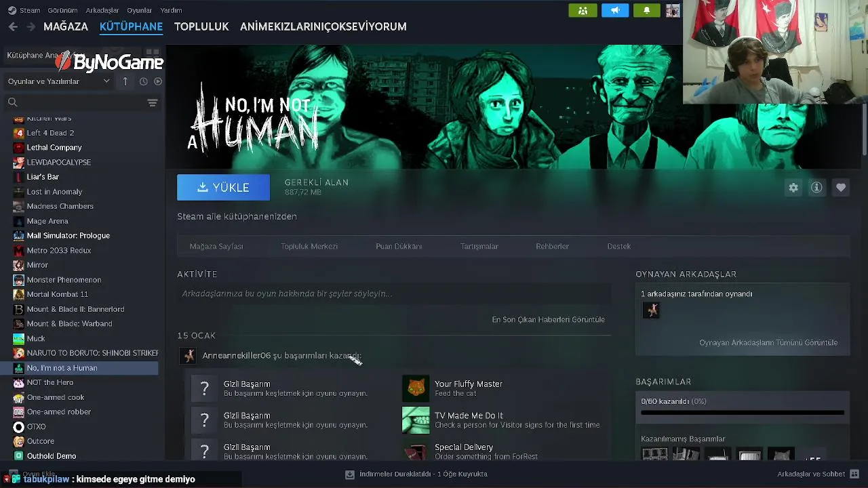The height and width of the screenshot is (488, 868).
Task: Select Mount & Blade: Warband in library
Action: (x=69, y=323)
